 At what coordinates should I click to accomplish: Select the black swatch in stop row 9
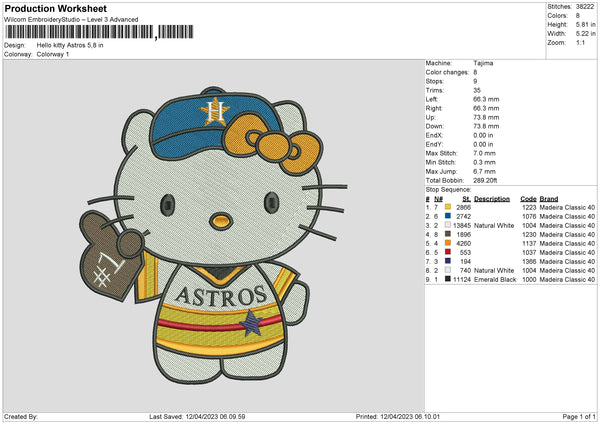click(448, 279)
